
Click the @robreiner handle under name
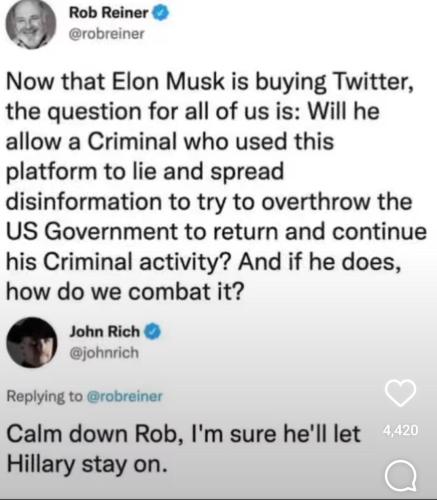coord(107,34)
